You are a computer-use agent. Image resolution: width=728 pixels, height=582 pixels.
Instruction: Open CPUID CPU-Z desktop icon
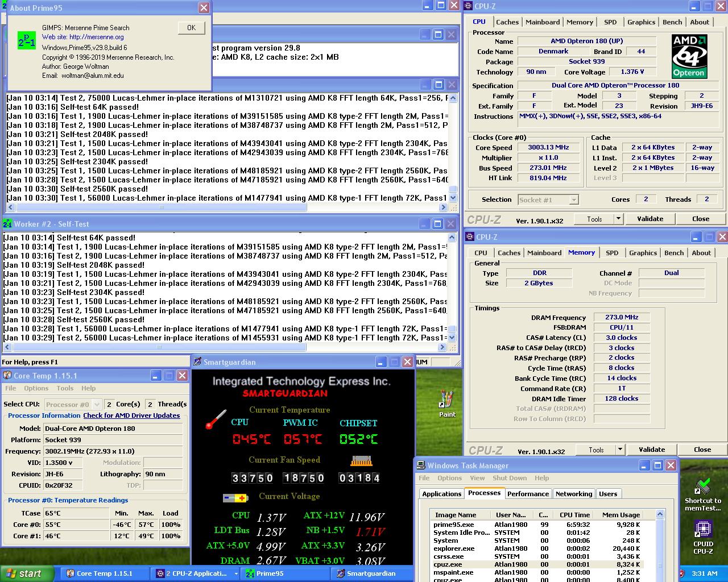click(703, 537)
